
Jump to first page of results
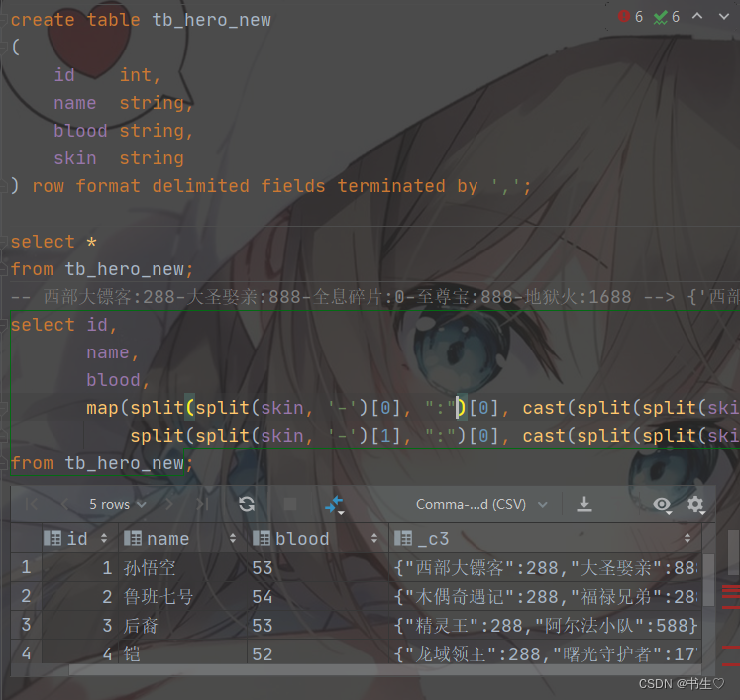32,504
